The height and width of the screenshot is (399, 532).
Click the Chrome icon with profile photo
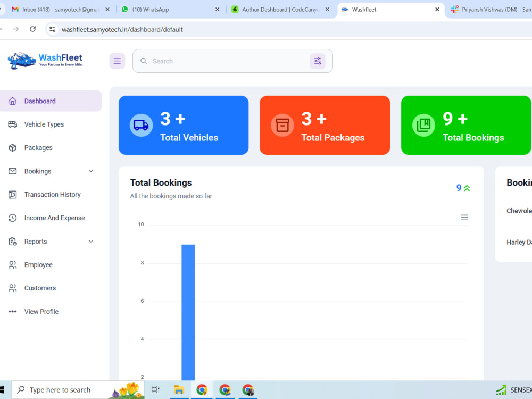[x=248, y=390]
